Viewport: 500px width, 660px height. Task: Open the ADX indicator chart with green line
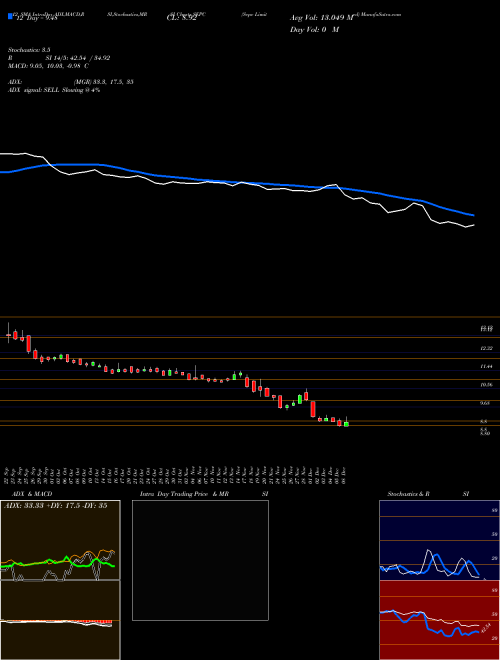coord(60,541)
